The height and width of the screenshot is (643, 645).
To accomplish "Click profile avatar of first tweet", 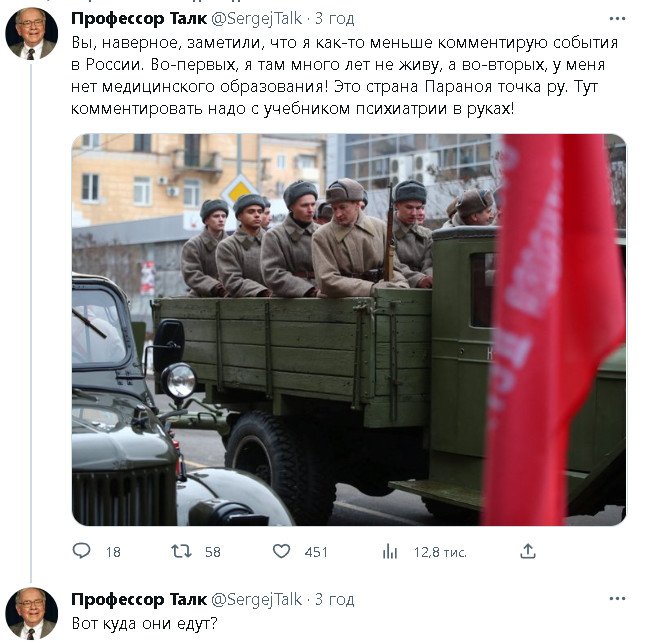I will point(32,33).
